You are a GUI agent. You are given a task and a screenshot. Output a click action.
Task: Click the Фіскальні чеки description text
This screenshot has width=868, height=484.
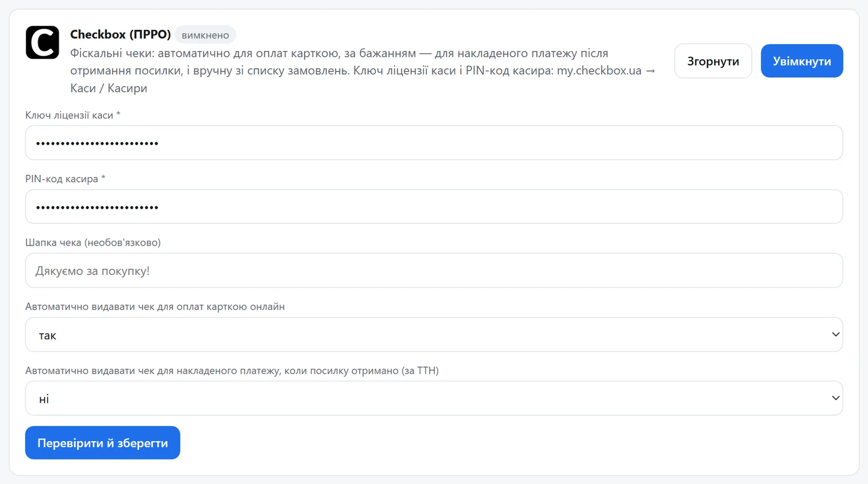(x=363, y=70)
